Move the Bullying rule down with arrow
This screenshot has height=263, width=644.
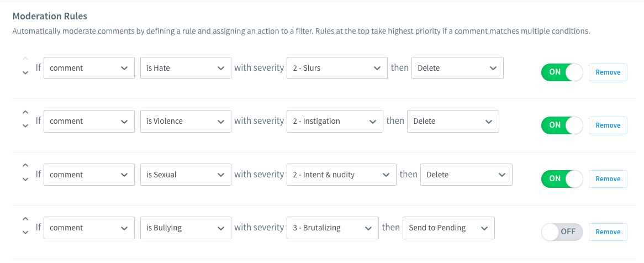pyautogui.click(x=25, y=233)
